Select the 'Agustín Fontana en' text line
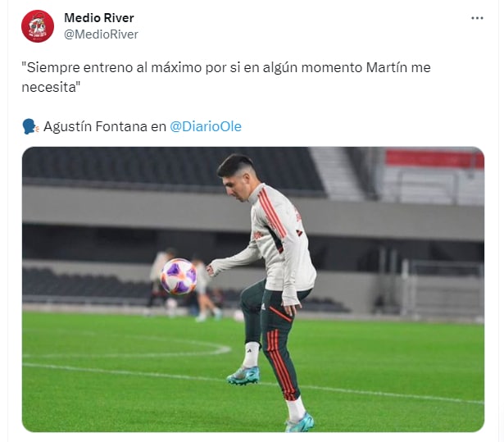This screenshot has height=442, width=504. 105,126
